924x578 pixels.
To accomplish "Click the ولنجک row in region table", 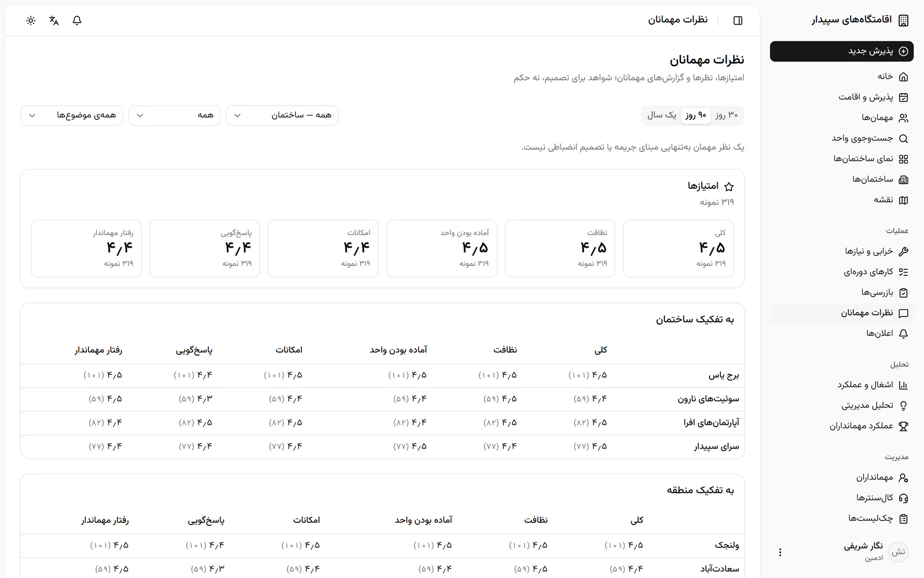I will point(382,546).
